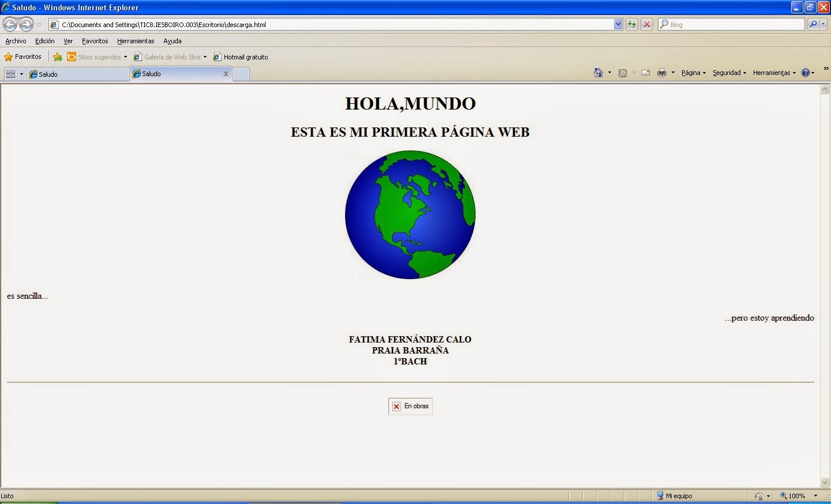
Task: Open the Protected mode privacy icon
Action: tap(759, 496)
